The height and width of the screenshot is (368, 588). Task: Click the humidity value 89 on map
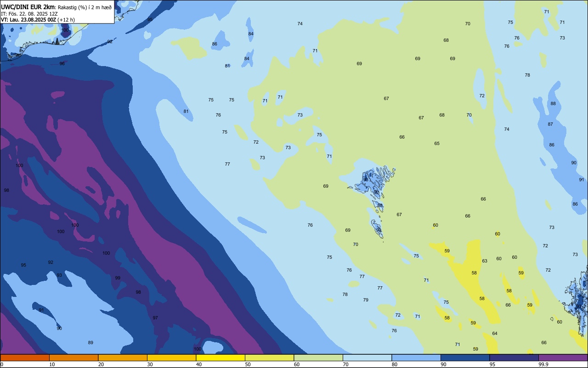click(x=90, y=343)
